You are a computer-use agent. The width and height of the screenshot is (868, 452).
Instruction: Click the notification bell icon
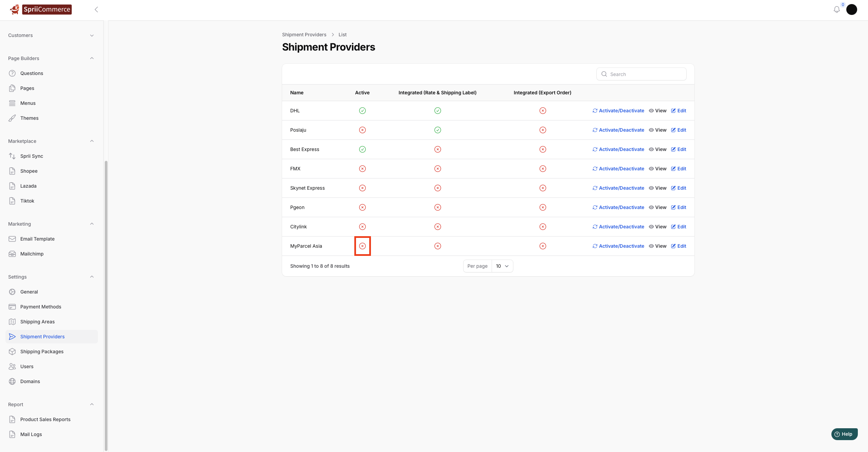836,10
